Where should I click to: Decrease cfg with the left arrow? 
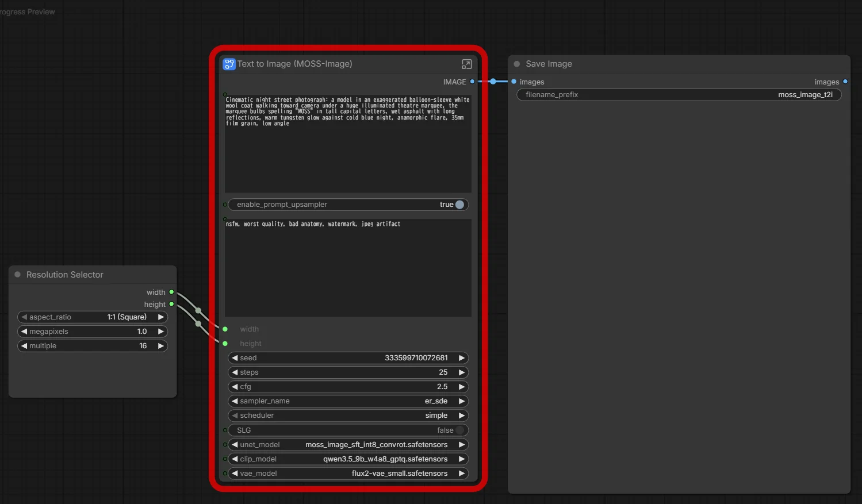tap(235, 387)
